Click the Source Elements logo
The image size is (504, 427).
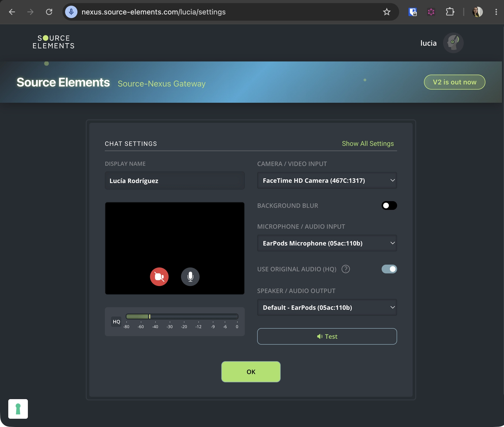point(54,42)
